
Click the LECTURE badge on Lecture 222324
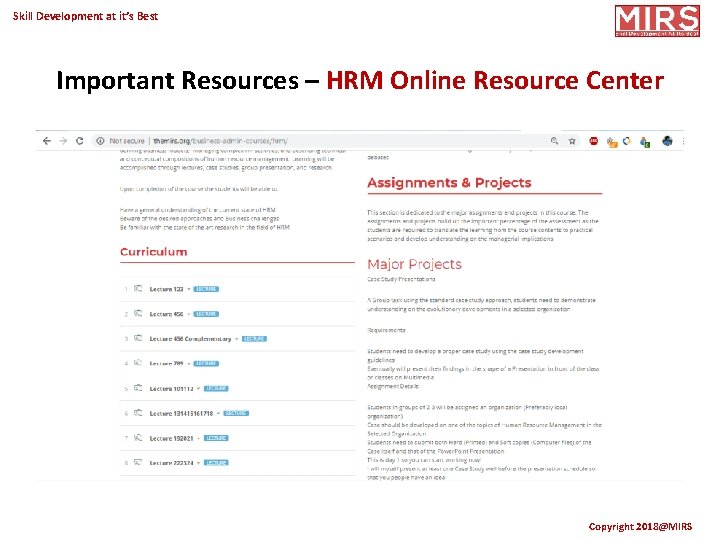click(x=216, y=463)
